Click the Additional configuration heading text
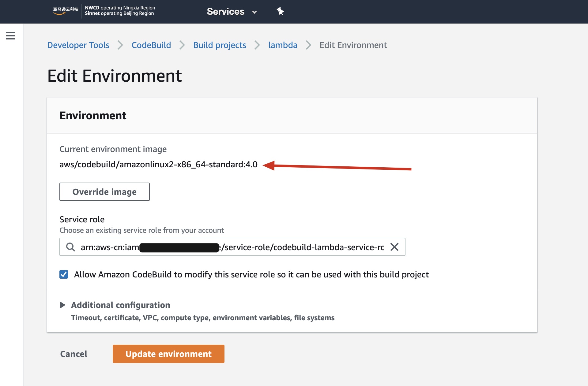The width and height of the screenshot is (588, 386). tap(120, 305)
